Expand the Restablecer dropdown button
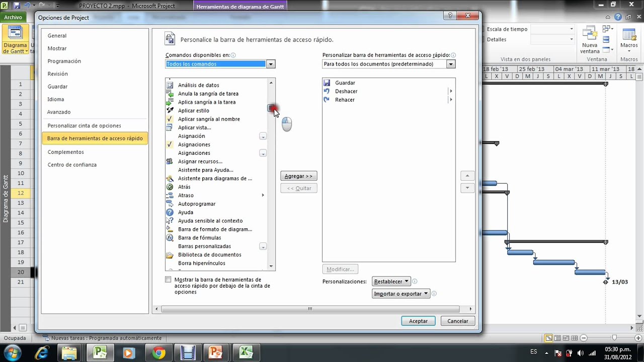The image size is (644, 362). (x=391, y=282)
